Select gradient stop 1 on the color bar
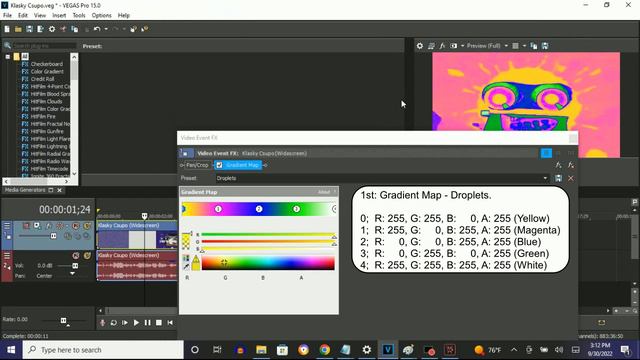The image size is (640, 360). (218, 209)
